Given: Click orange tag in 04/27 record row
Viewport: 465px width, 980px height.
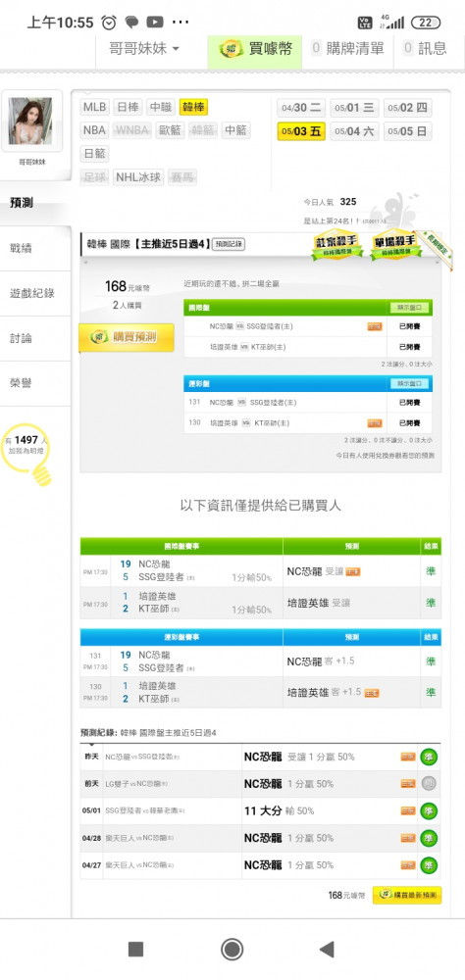Looking at the screenshot, I should [x=408, y=865].
